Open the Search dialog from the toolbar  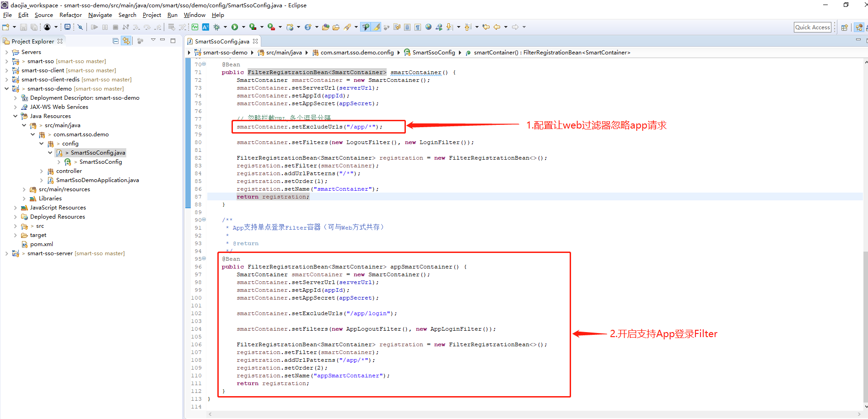(349, 27)
